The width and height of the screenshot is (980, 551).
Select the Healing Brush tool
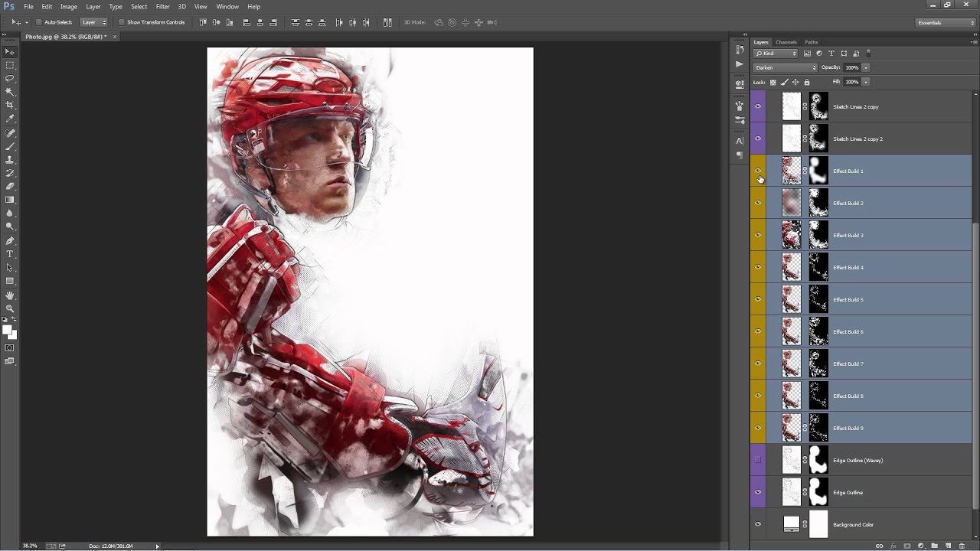[10, 133]
